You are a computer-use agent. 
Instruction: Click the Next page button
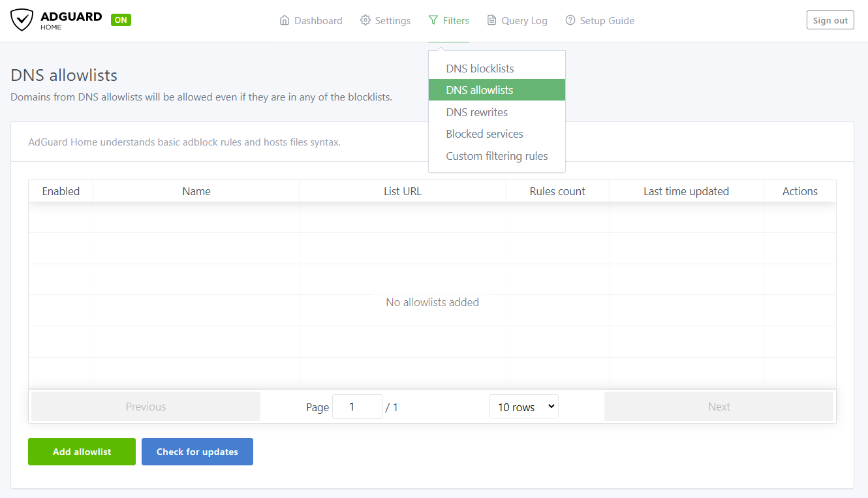click(x=719, y=407)
